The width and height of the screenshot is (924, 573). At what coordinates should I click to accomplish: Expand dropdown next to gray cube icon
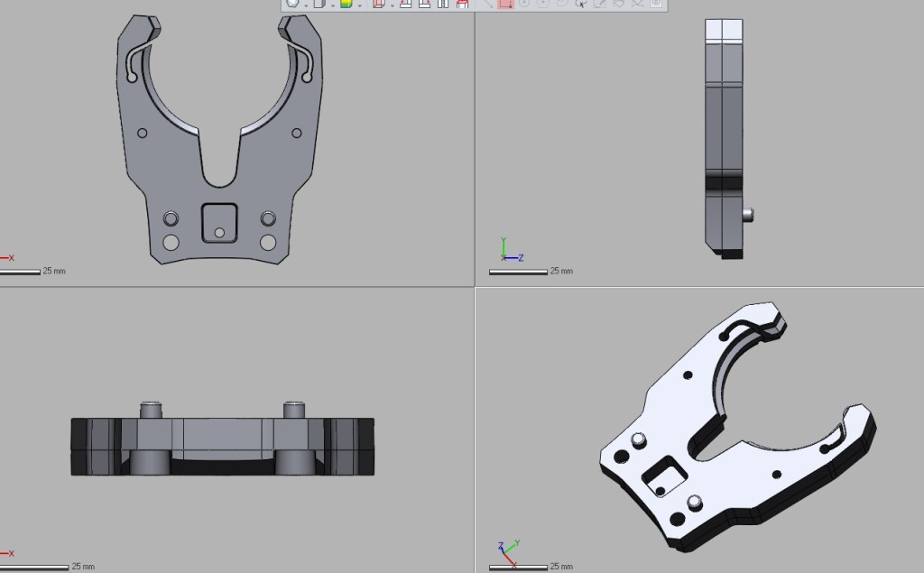332,5
